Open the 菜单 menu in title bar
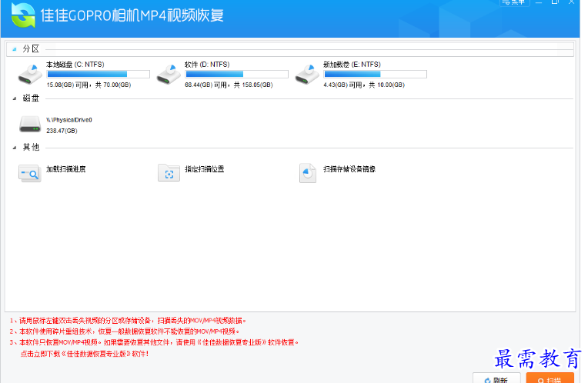This screenshot has width=588, height=383. (513, 2)
